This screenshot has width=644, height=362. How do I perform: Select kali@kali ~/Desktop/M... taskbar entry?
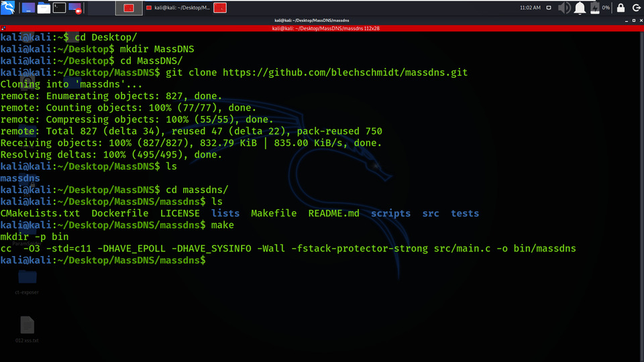click(178, 8)
